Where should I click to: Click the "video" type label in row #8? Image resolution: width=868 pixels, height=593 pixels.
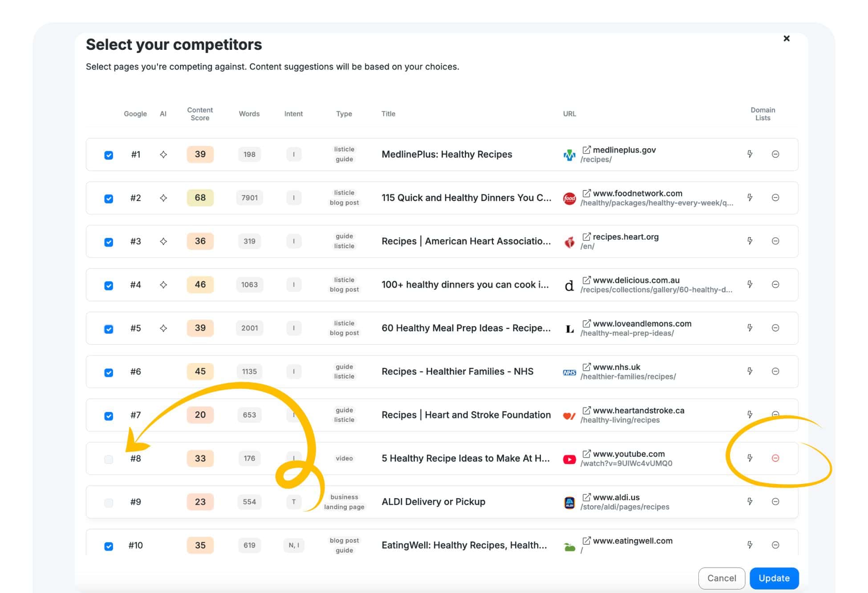click(x=344, y=458)
